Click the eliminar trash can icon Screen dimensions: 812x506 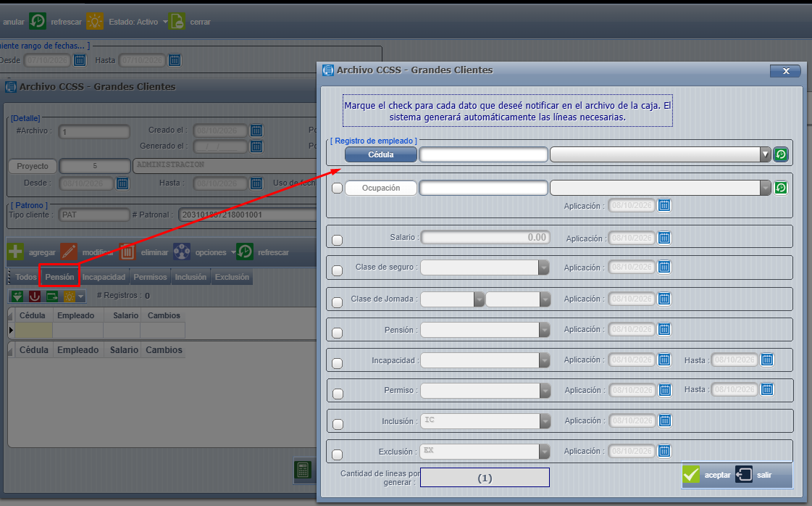127,252
